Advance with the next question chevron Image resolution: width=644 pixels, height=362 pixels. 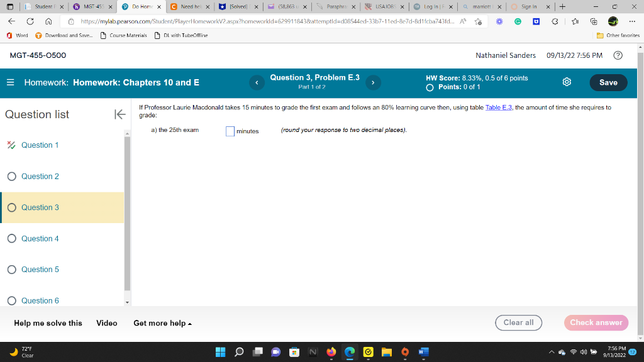point(373,82)
